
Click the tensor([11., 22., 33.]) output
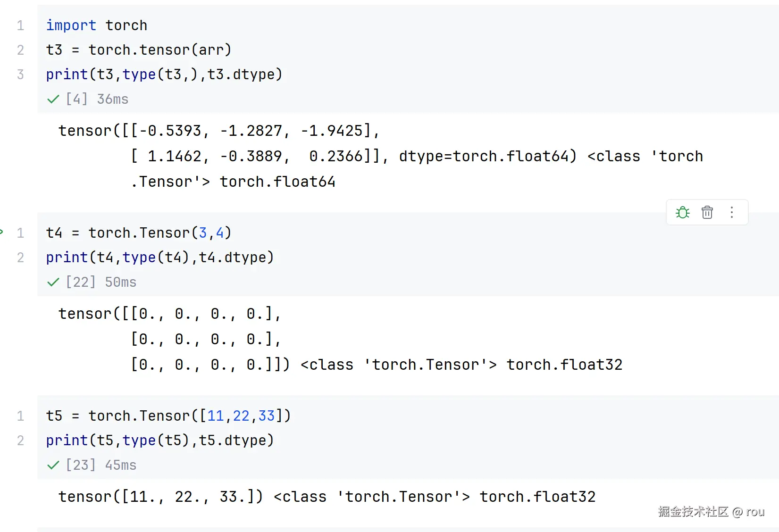click(x=160, y=497)
